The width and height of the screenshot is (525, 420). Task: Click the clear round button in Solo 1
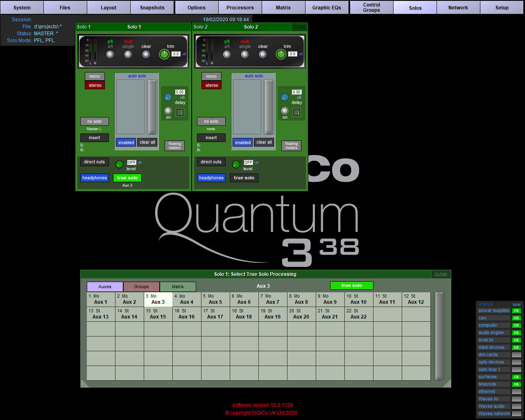tap(146, 54)
